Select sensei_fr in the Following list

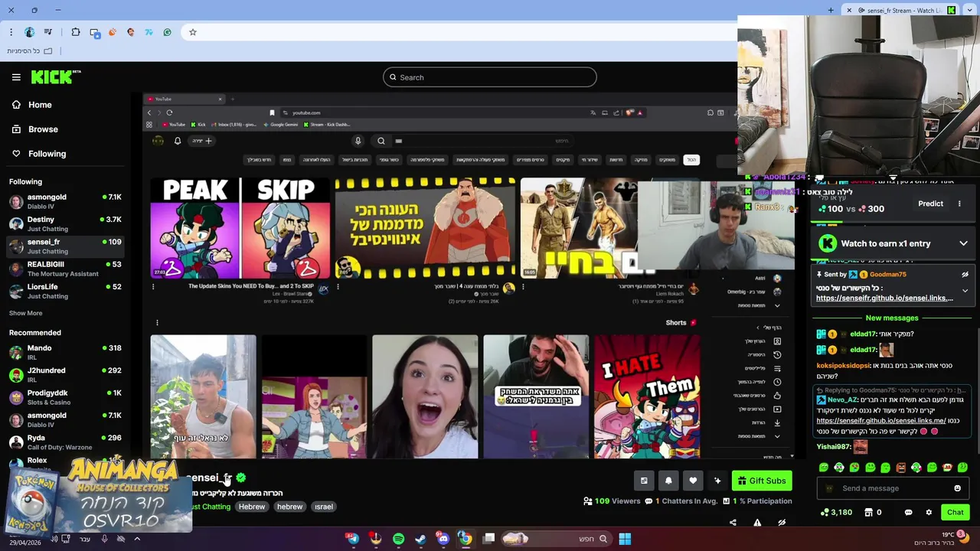point(65,246)
